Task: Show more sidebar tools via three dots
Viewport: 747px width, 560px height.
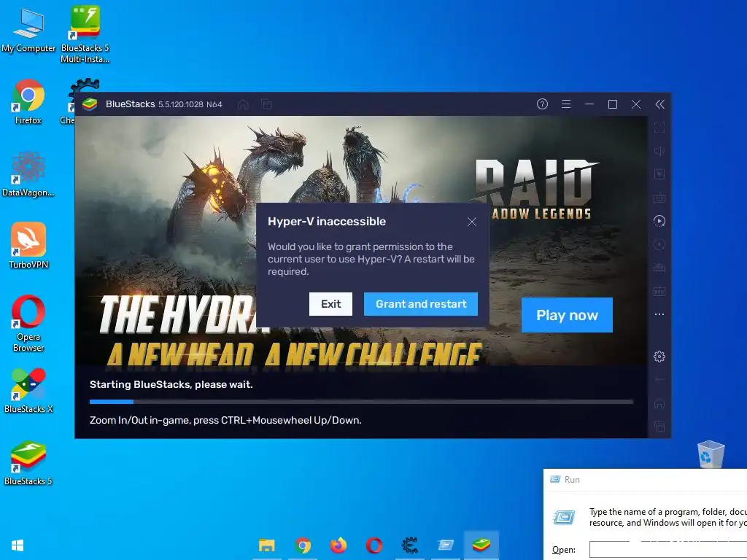Action: [659, 314]
